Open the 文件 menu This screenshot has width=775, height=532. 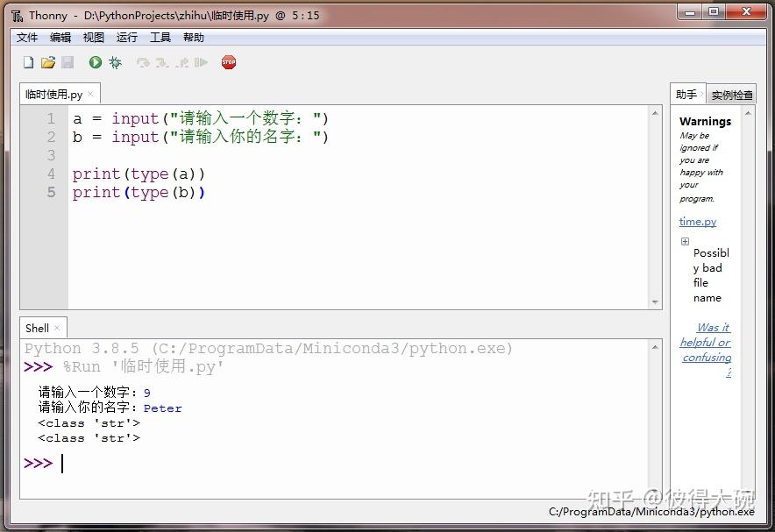click(27, 37)
